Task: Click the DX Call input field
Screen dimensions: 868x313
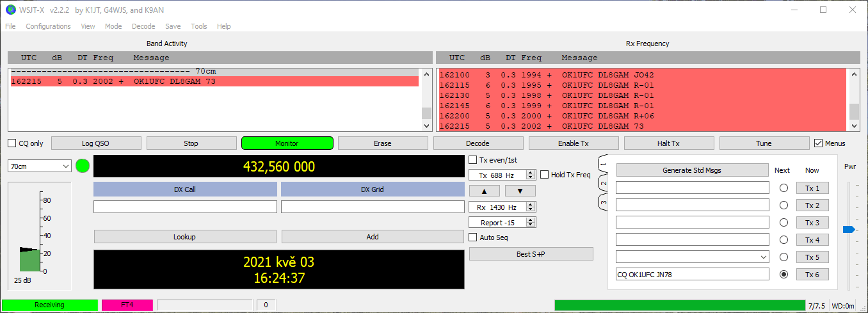Action: 185,207
